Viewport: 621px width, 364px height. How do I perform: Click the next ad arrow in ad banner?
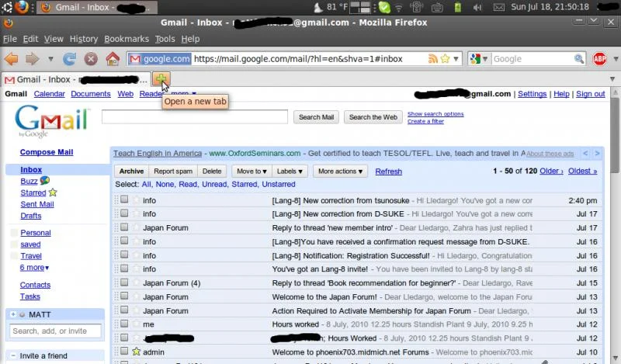[597, 154]
